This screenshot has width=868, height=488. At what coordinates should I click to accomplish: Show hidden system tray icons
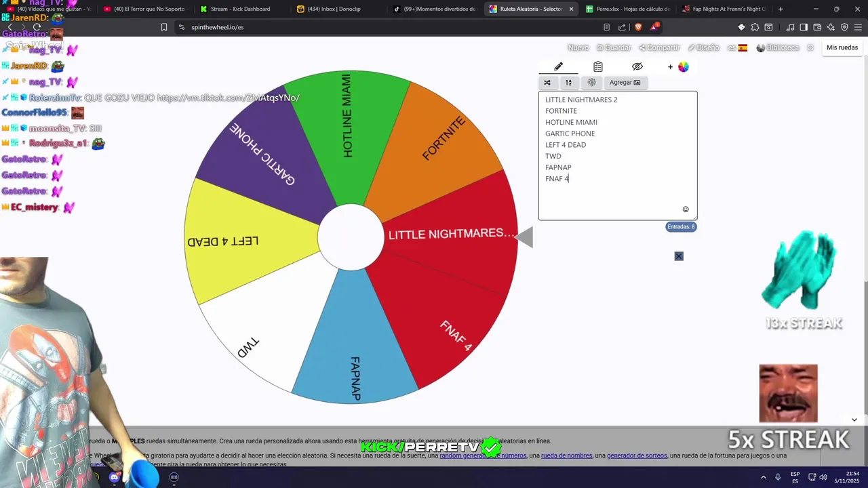pos(764,477)
